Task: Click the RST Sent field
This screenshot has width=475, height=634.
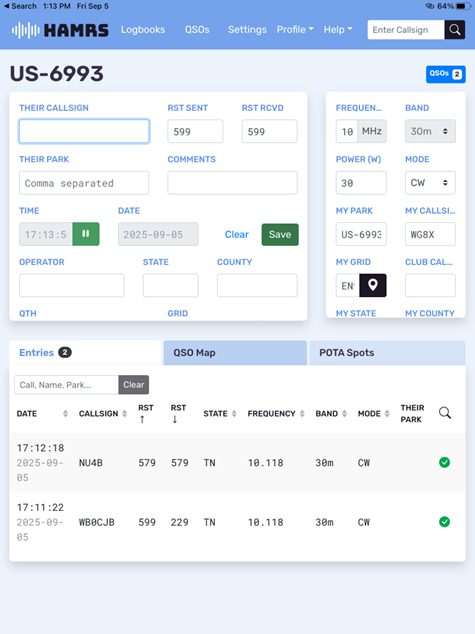Action: (195, 131)
